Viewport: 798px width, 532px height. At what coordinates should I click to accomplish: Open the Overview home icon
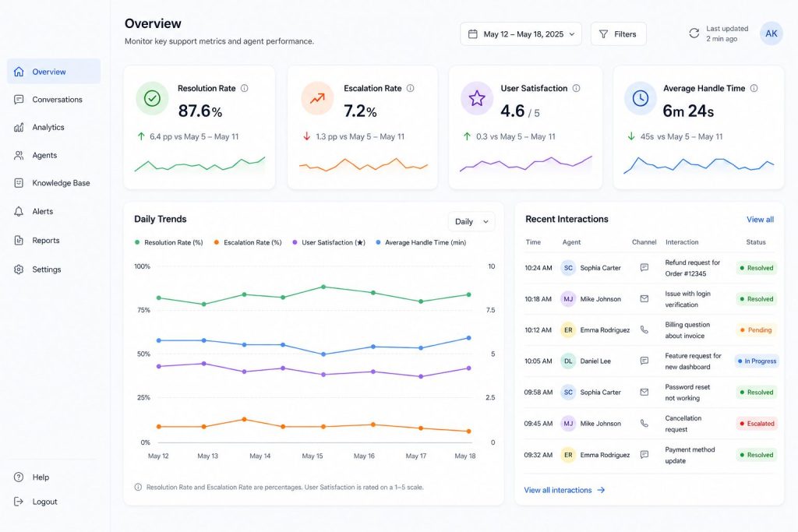coord(19,72)
